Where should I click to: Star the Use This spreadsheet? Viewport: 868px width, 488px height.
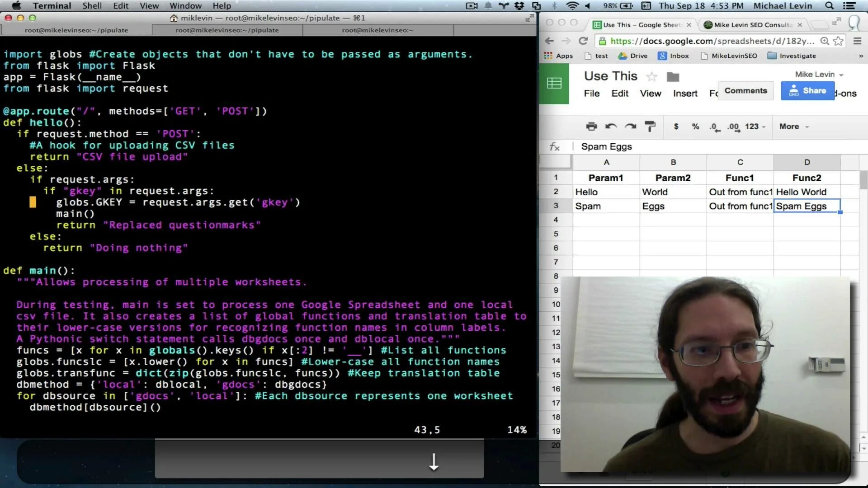[651, 76]
